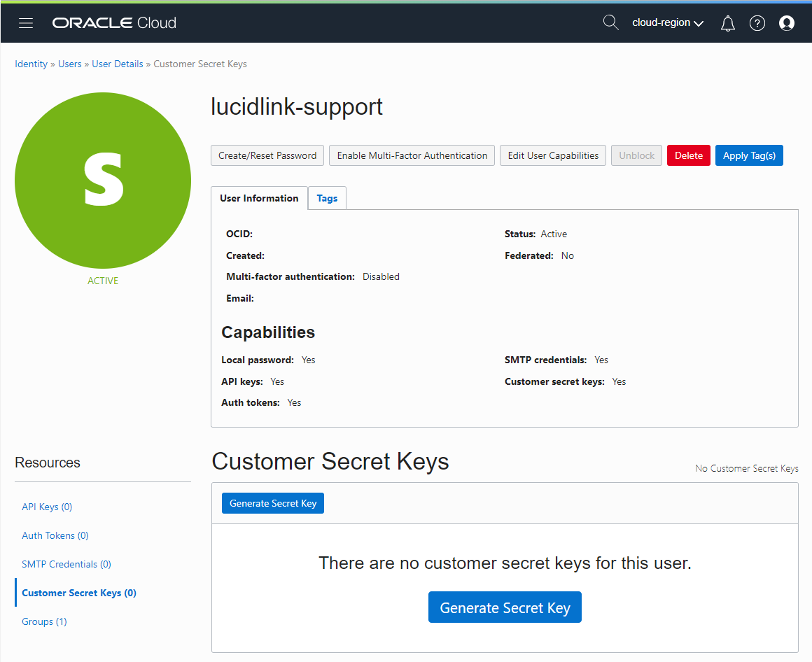Go to Users breadcrumb link

coord(70,64)
